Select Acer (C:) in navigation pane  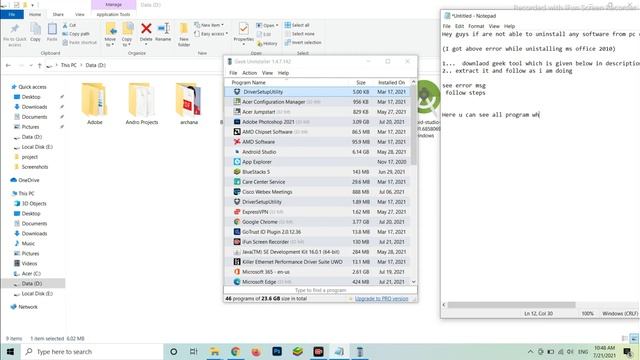pos(31,273)
